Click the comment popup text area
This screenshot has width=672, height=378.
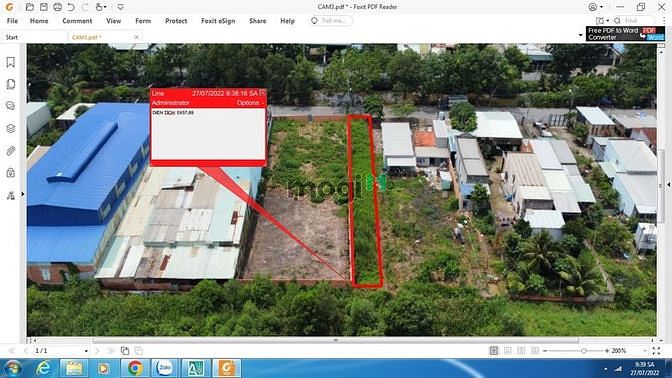208,133
